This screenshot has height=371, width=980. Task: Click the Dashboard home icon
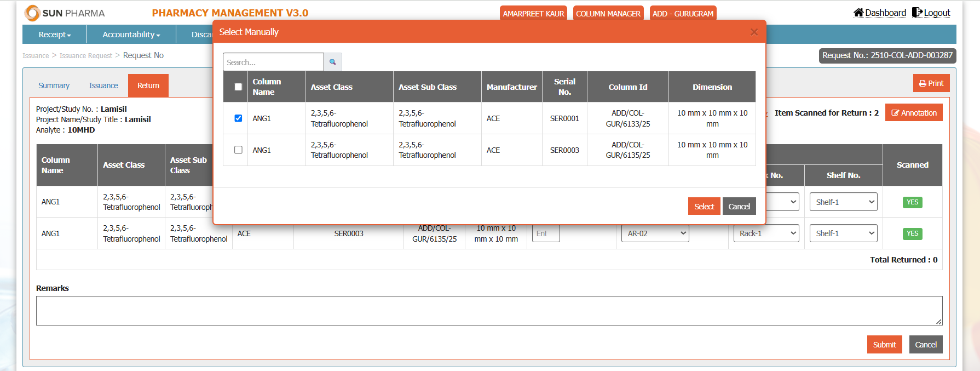point(858,13)
